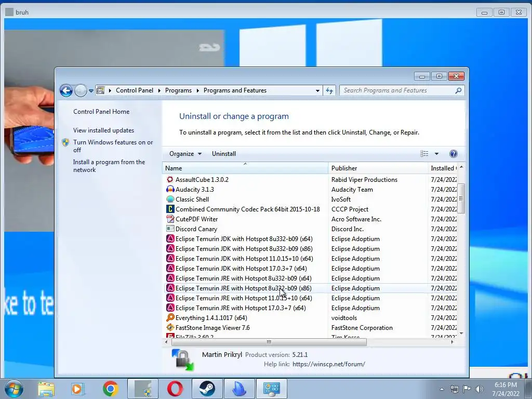532x399 pixels.
Task: Click Control Panel in the breadcrumb path
Action: (x=135, y=90)
